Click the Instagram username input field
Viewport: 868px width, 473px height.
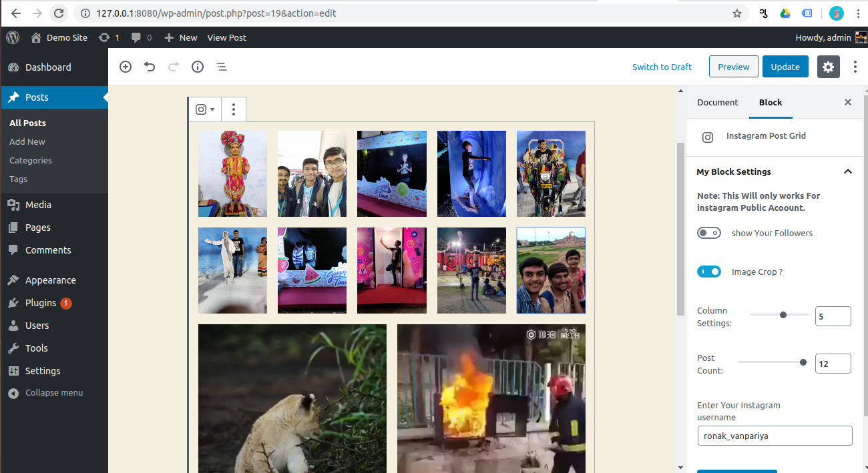coord(775,436)
